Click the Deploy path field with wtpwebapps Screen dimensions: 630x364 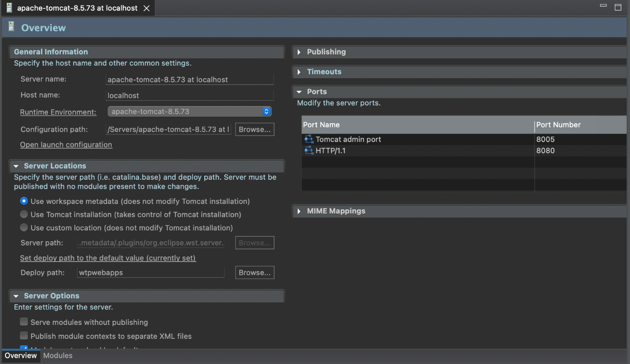coord(151,272)
